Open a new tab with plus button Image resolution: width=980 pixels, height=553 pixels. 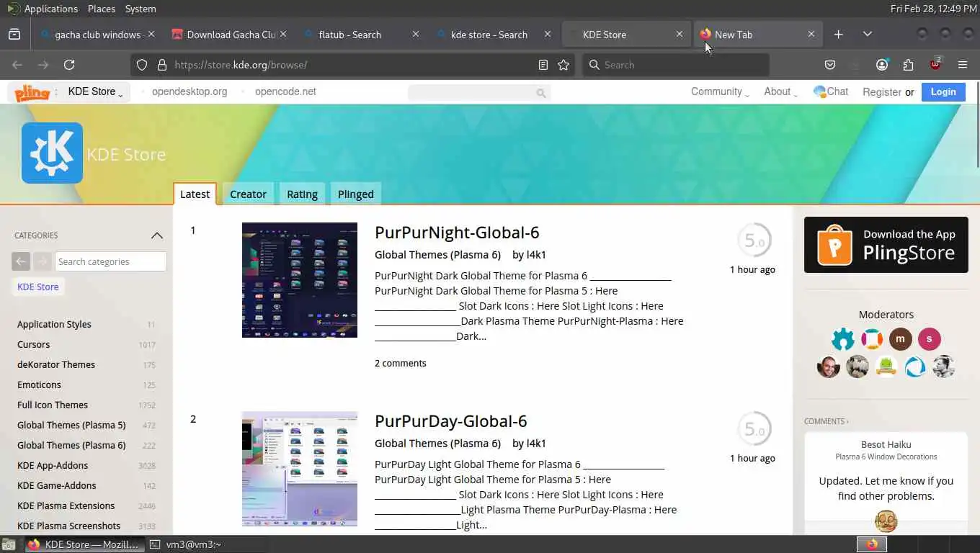[x=839, y=35]
